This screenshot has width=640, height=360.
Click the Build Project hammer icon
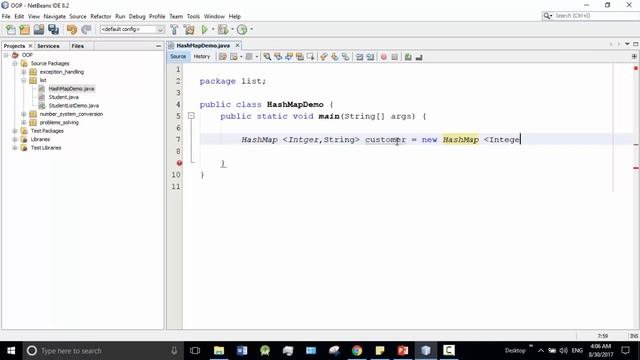click(174, 29)
